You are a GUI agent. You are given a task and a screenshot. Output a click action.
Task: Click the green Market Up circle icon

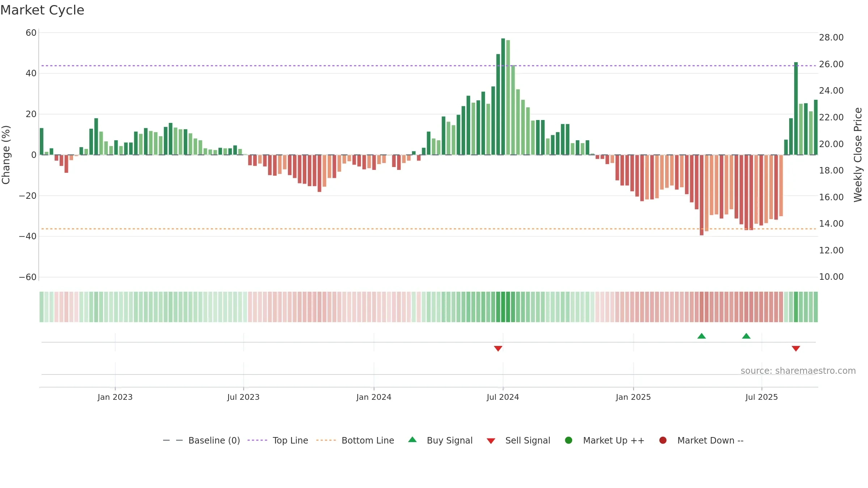569,440
